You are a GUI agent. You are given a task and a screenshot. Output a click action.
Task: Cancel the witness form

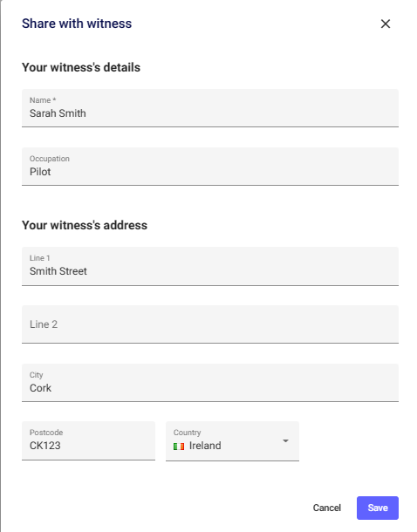(x=327, y=508)
